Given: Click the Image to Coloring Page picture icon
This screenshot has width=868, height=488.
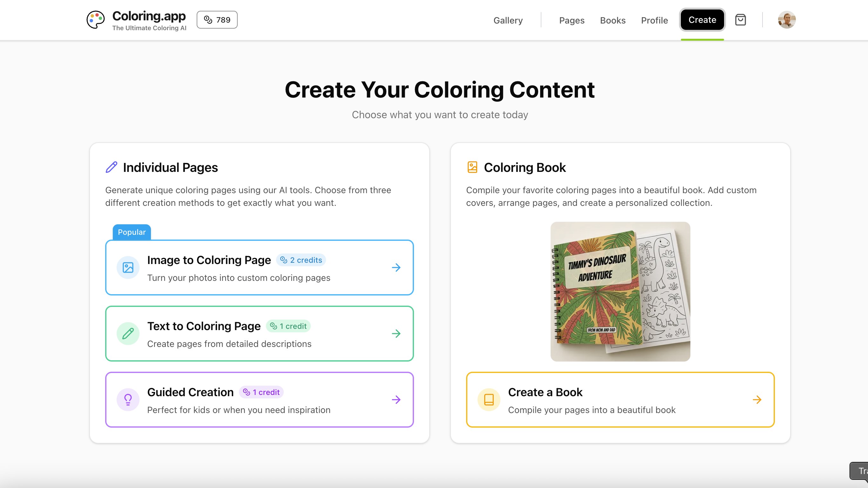Looking at the screenshot, I should (128, 268).
